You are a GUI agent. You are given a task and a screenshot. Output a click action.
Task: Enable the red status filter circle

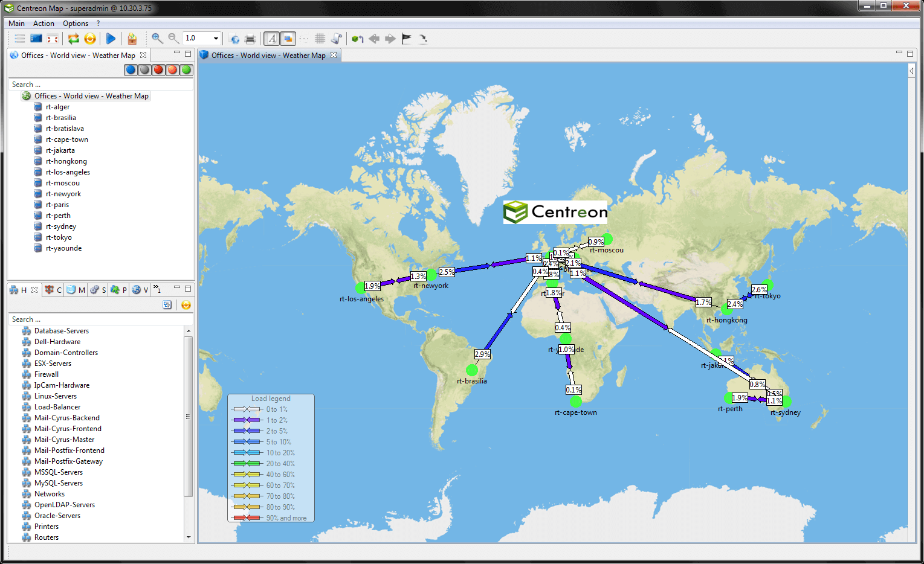tap(158, 69)
